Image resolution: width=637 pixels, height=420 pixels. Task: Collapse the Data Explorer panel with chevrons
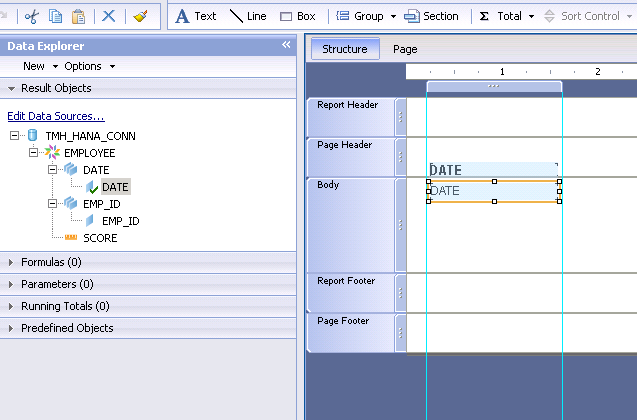pyautogui.click(x=286, y=45)
